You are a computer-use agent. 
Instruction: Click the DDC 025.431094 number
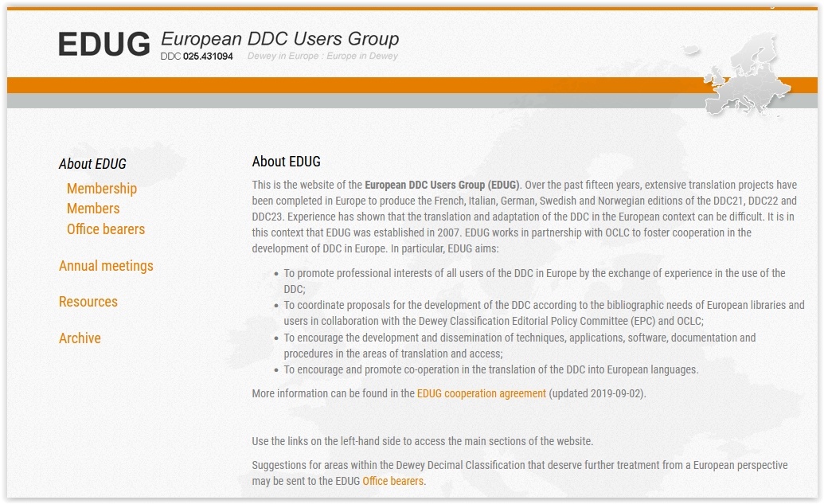tap(197, 57)
